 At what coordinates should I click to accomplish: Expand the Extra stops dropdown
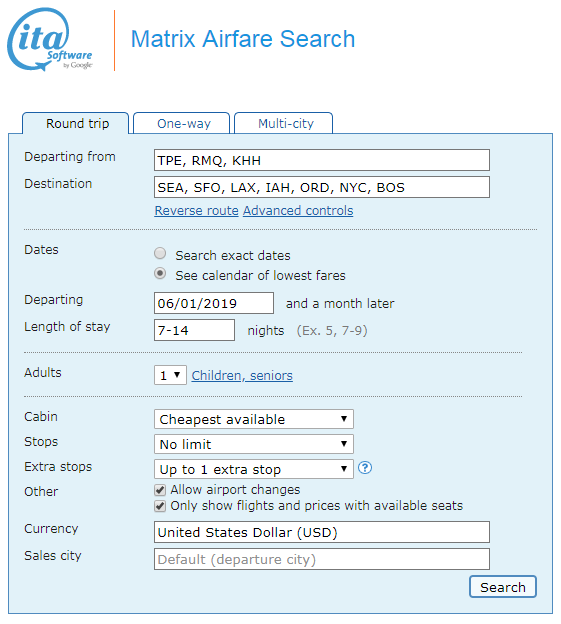tap(254, 469)
